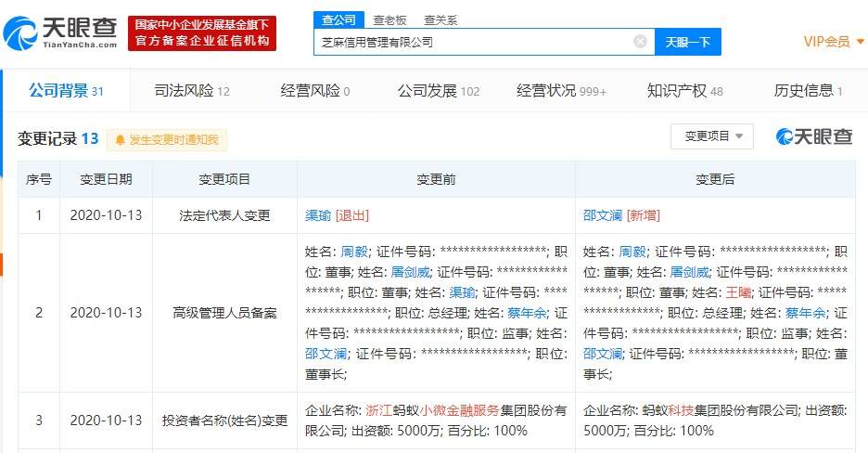
Task: Switch to the 查老板 search tab
Action: (x=389, y=20)
